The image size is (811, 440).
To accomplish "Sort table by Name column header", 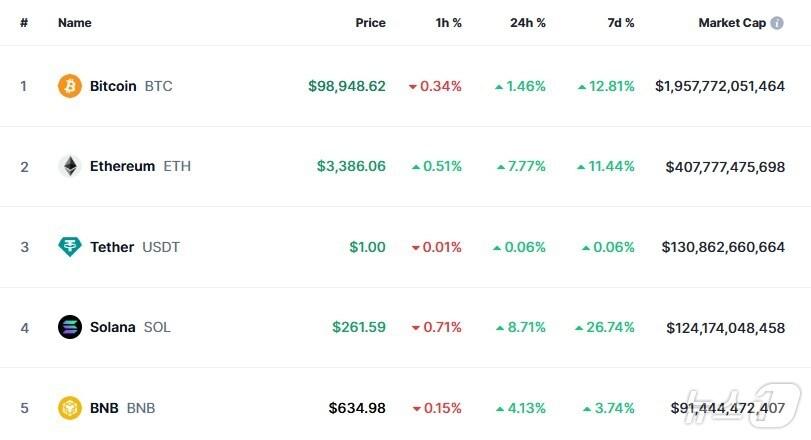I will (75, 22).
